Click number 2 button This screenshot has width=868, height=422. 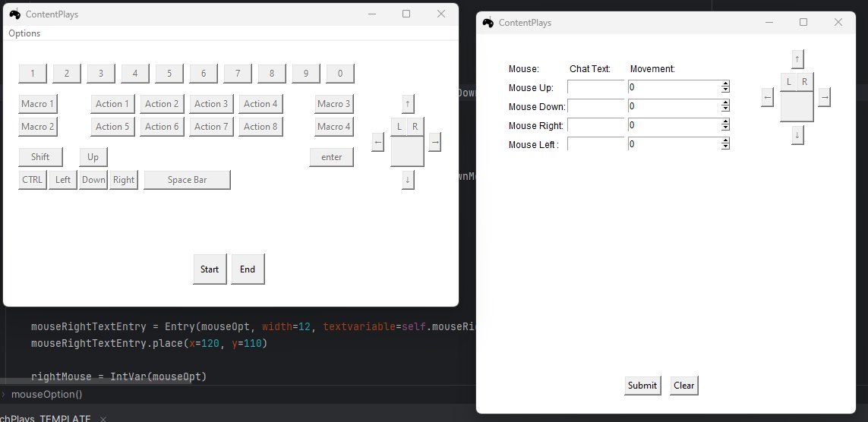click(x=67, y=74)
